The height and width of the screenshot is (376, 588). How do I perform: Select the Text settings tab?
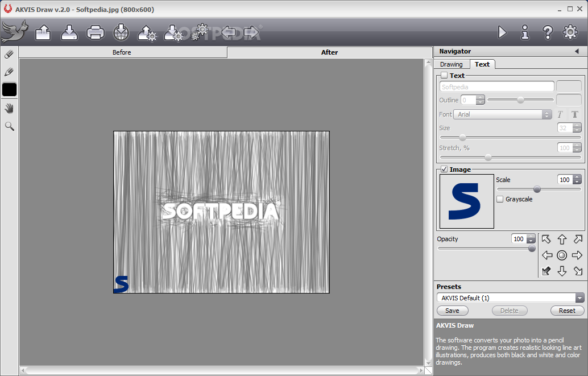pyautogui.click(x=482, y=64)
